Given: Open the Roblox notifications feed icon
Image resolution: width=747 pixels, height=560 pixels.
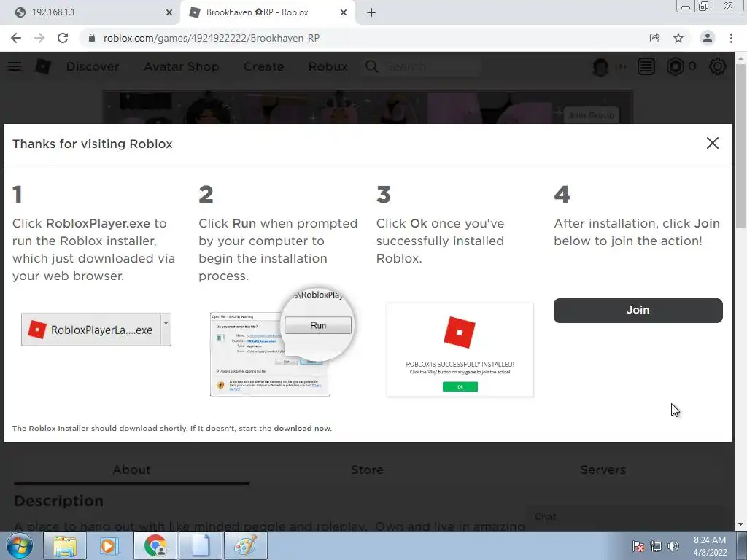Looking at the screenshot, I should coord(646,66).
